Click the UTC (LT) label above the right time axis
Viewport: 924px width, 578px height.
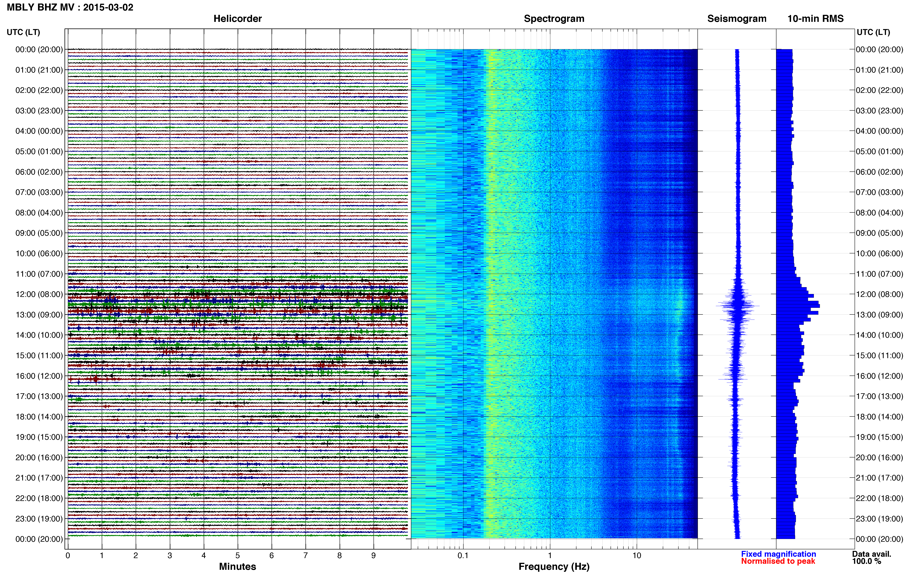pyautogui.click(x=873, y=32)
